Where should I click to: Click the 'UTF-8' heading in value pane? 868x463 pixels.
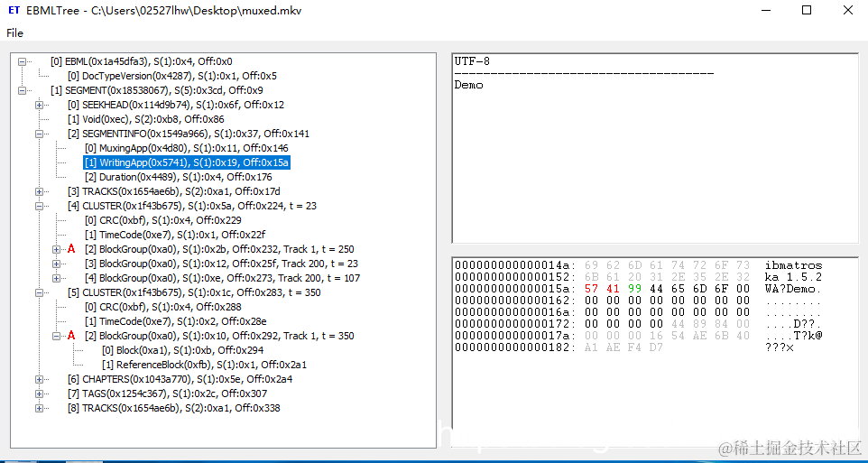click(x=472, y=61)
